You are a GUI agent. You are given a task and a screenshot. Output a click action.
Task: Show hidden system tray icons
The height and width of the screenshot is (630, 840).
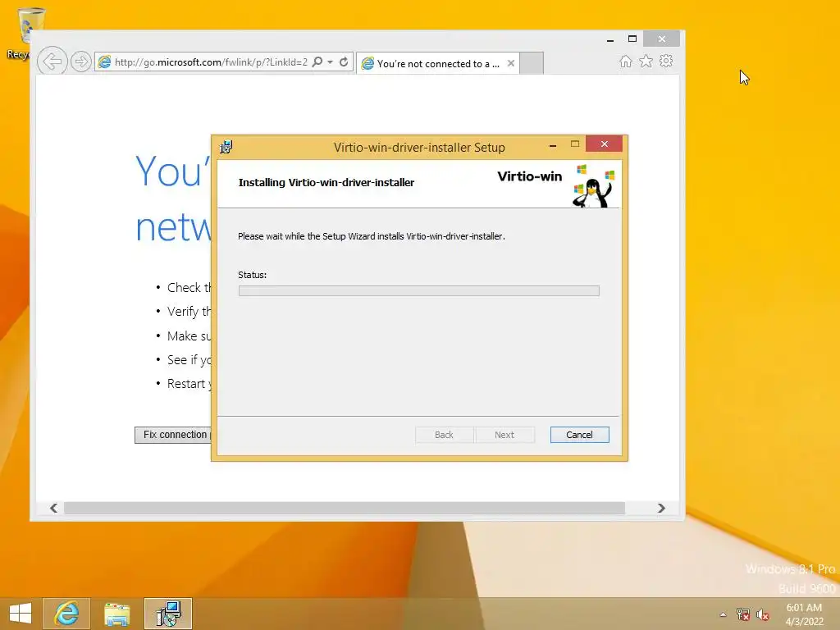[724, 614]
